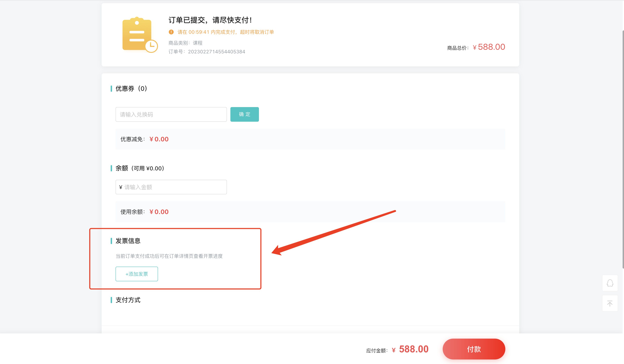Click the 00:59:41 payment countdown notice
Viewport: 624px width, 364px height.
[x=226, y=32]
